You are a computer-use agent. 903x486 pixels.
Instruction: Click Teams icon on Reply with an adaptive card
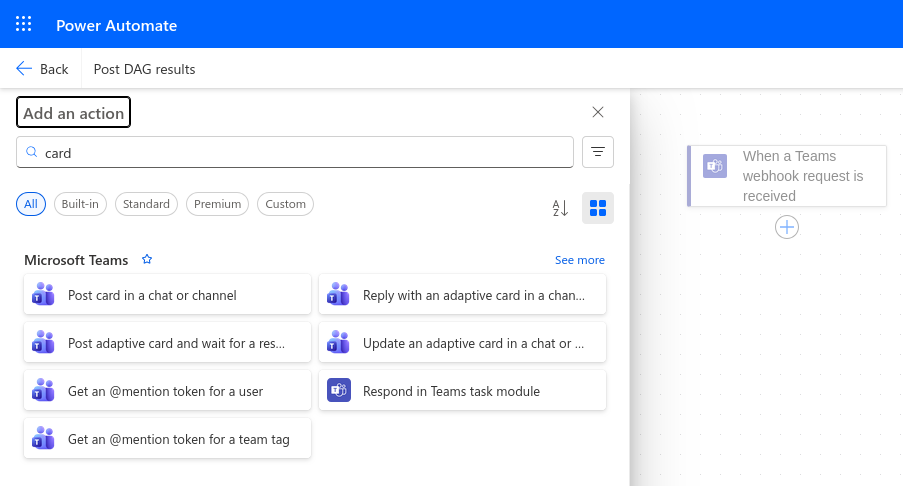pos(338,294)
